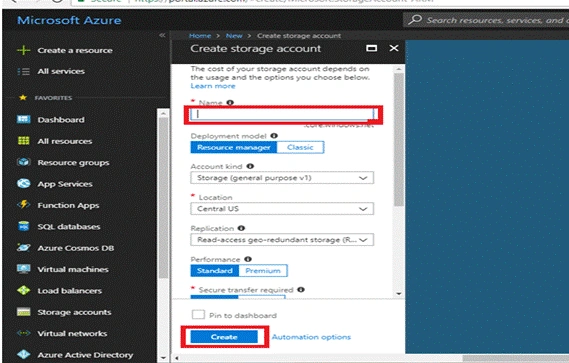Click the Dashboard icon in sidebar
569x363 pixels.
pos(24,119)
